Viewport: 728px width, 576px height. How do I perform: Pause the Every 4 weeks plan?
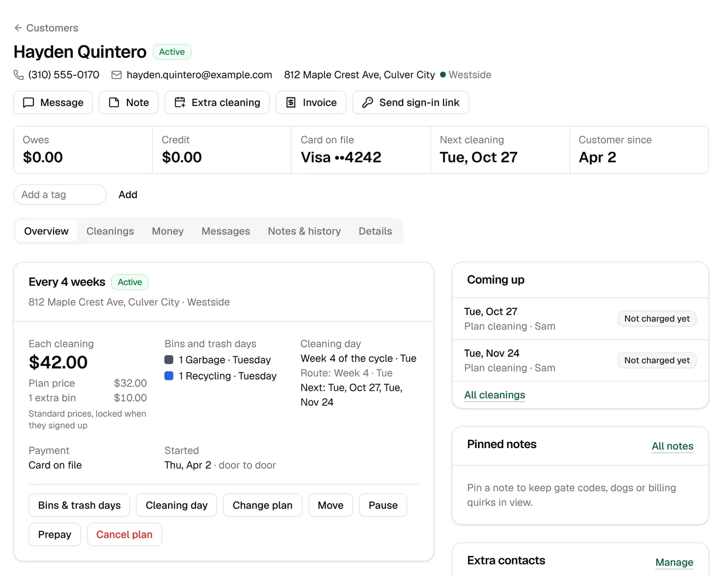[383, 505]
